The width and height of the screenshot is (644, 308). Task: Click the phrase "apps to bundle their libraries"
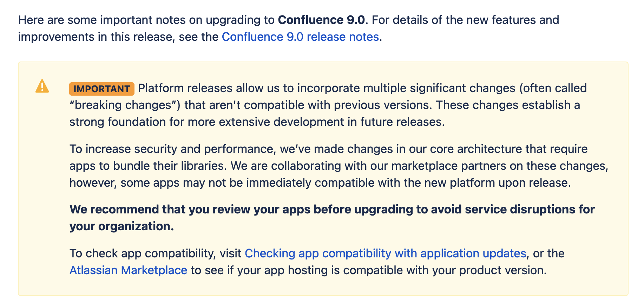(148, 166)
